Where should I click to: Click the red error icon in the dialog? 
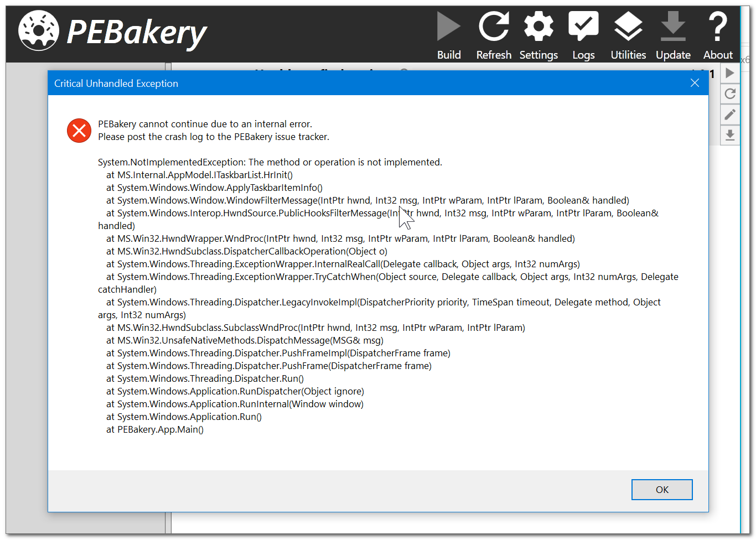tap(79, 131)
